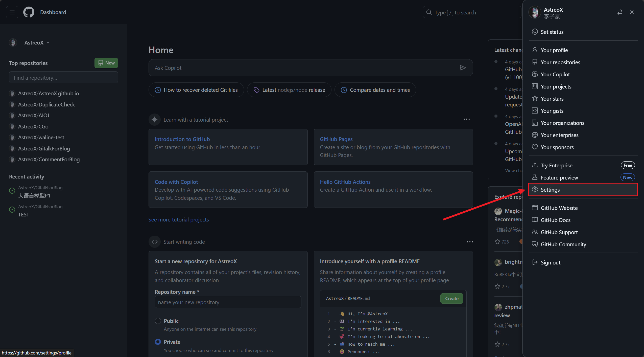Focus the Find a repository field
The width and height of the screenshot is (644, 357).
(x=63, y=77)
